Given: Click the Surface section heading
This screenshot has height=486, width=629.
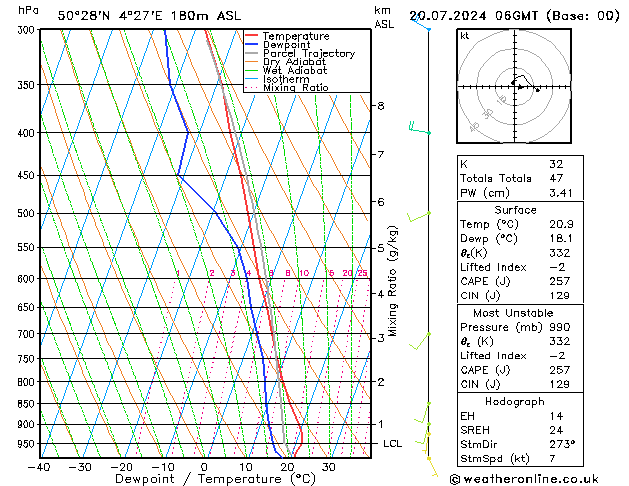Looking at the screenshot, I should [x=515, y=210].
